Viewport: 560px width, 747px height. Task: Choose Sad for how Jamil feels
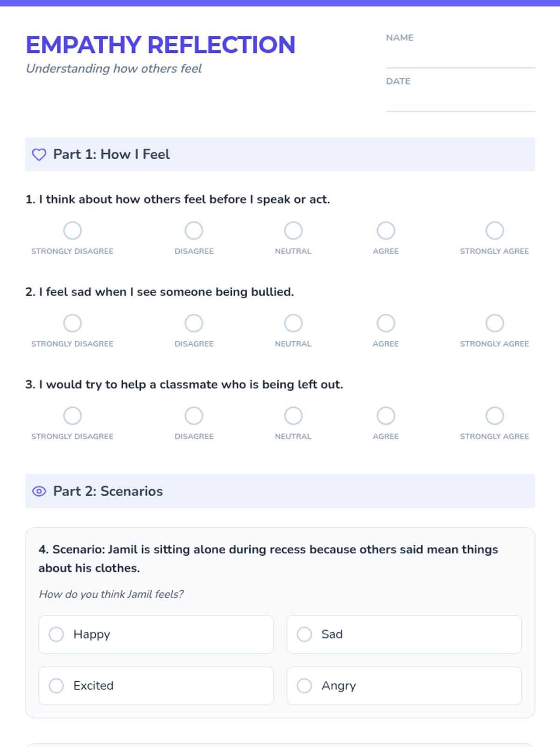pos(404,634)
